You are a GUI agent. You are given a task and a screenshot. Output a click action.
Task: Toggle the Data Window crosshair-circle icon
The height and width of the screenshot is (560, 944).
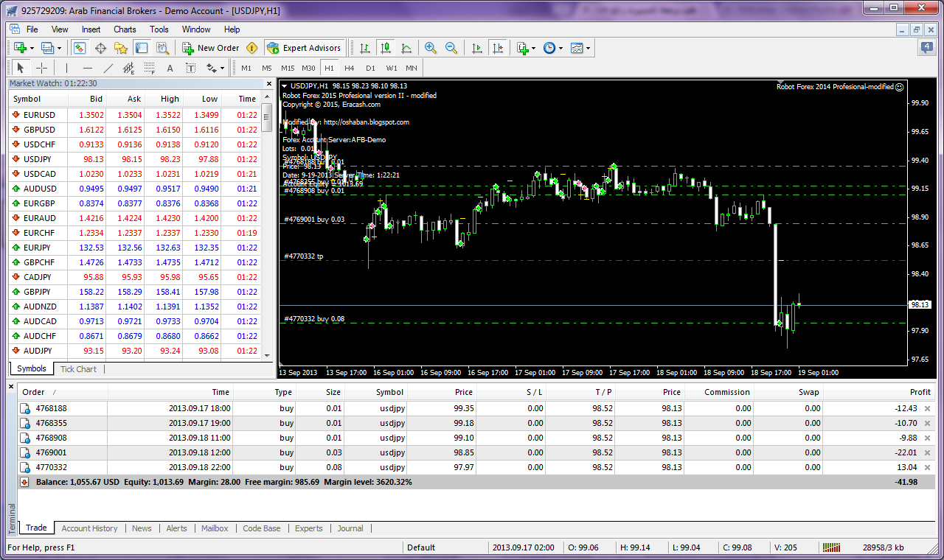(100, 48)
